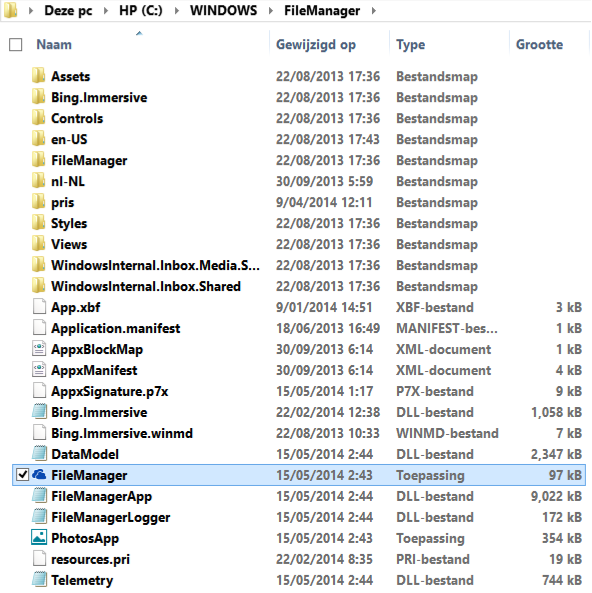Screen dimensions: 592x593
Task: Click the Telemetry DLL file icon
Action: coord(39,579)
